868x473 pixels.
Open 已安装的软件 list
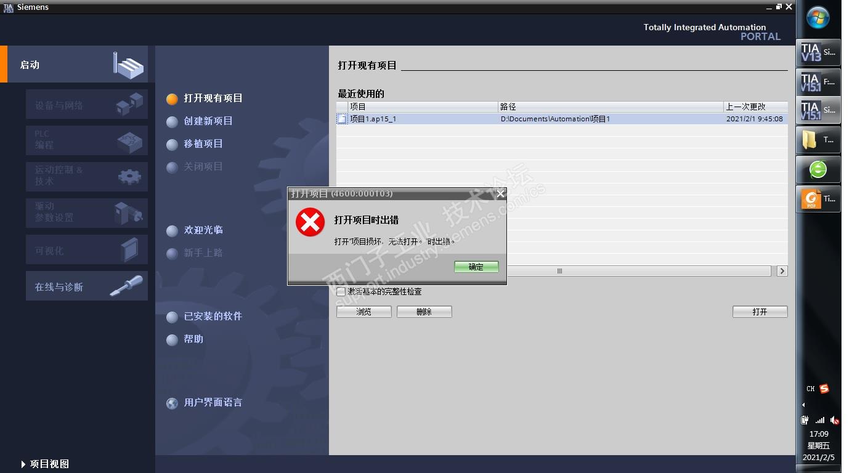(x=205, y=317)
